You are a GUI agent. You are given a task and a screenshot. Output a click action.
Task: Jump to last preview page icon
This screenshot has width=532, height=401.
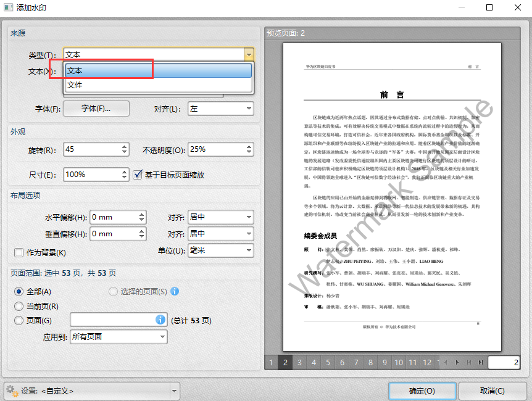coord(481,362)
